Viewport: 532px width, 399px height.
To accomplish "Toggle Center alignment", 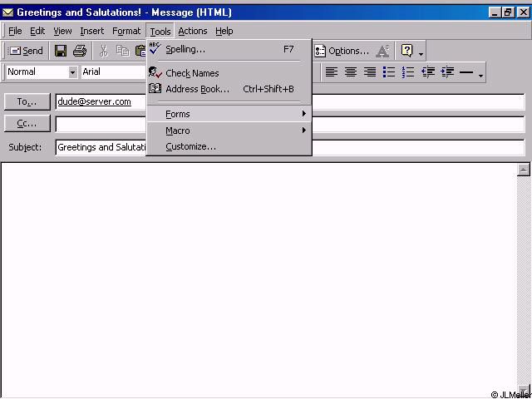I will [350, 73].
